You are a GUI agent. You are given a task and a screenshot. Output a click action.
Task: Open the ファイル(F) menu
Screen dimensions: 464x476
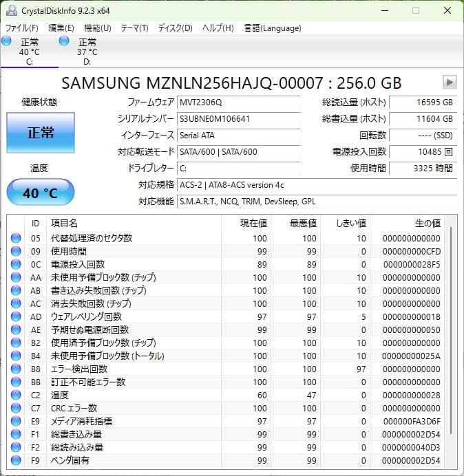pos(22,28)
